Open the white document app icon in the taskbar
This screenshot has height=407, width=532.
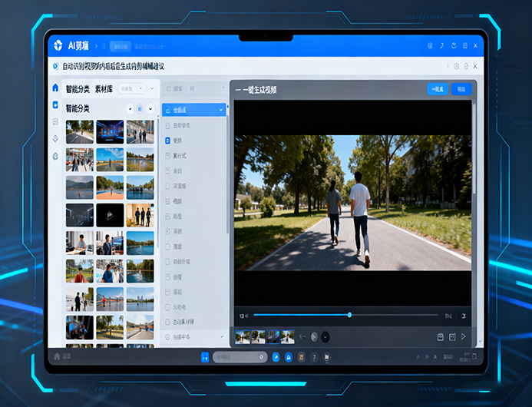click(326, 357)
